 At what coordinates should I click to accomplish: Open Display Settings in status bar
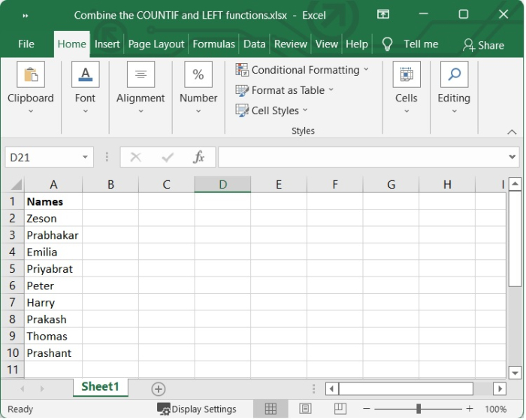(197, 409)
